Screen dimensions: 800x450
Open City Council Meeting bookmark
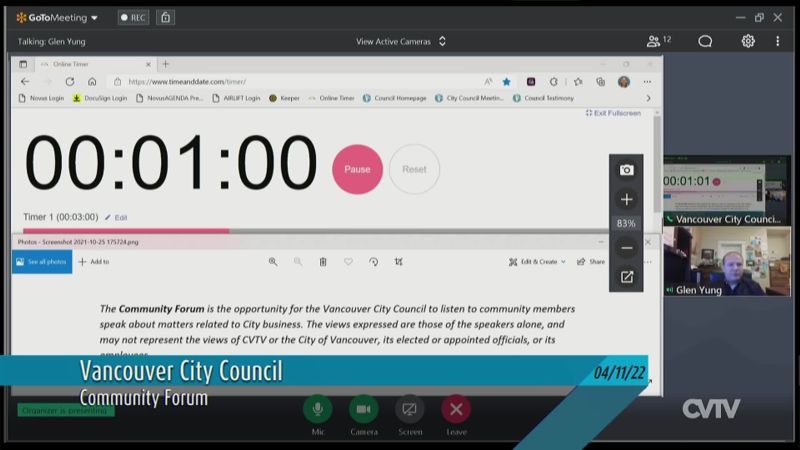469,98
